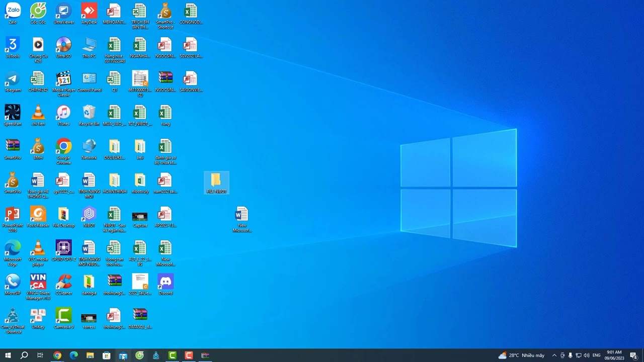Select the MicroSIP phone icon

click(13, 284)
